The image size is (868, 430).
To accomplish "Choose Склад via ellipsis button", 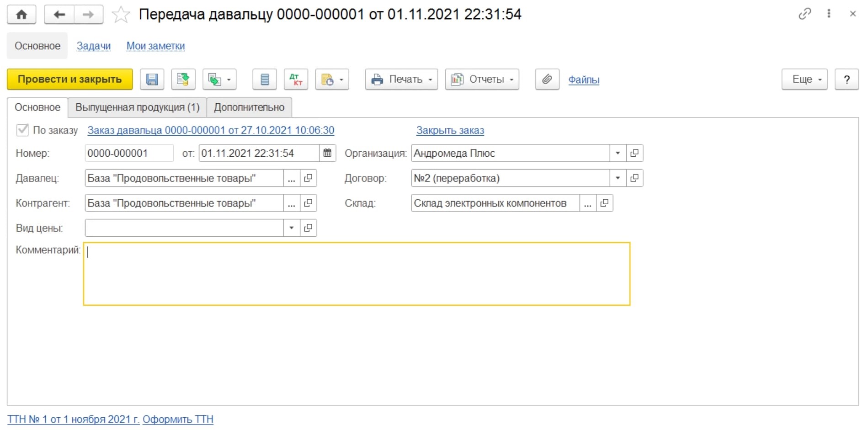I will coord(588,203).
